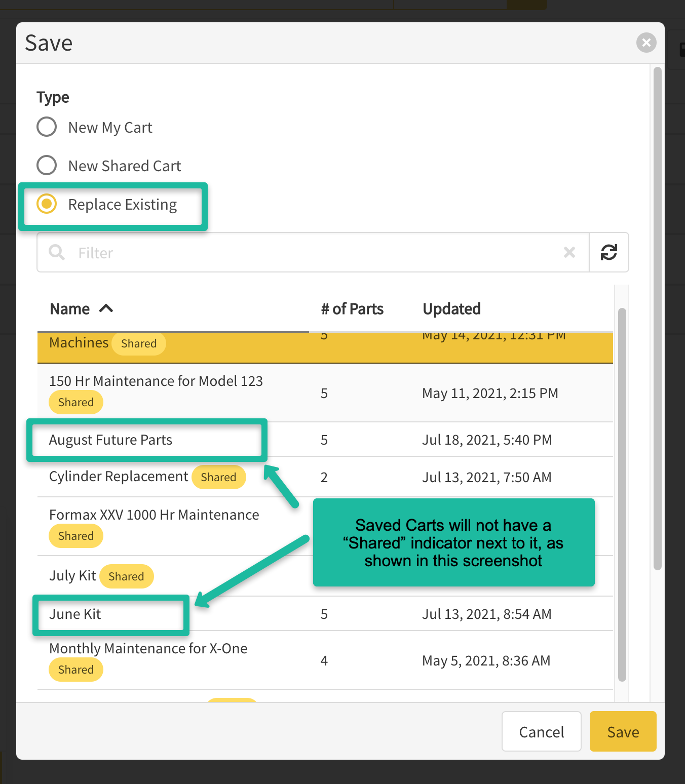Clear the filter field with X icon
The width and height of the screenshot is (685, 784).
(x=569, y=252)
